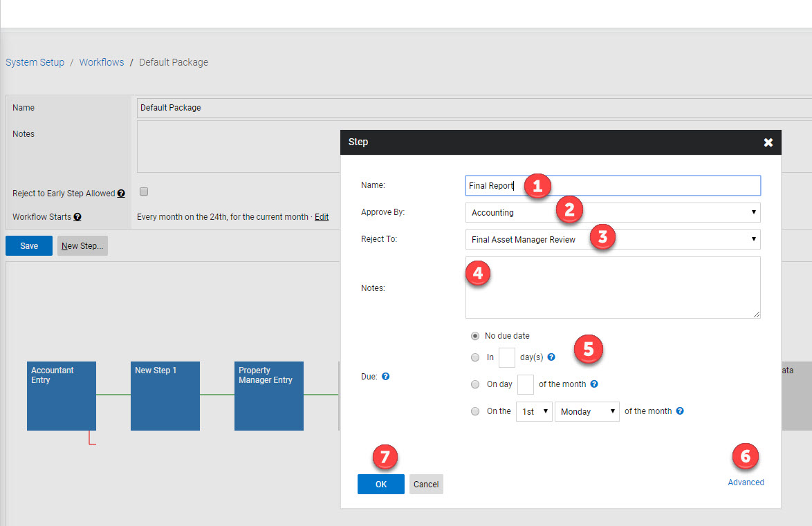This screenshot has width=812, height=526.
Task: Close the Step dialog with the X
Action: [x=768, y=142]
